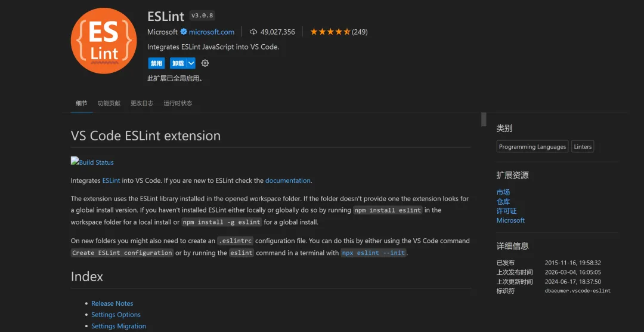Viewport: 644px width, 332px height.
Task: Open the 许可证 resource link
Action: (x=506, y=211)
